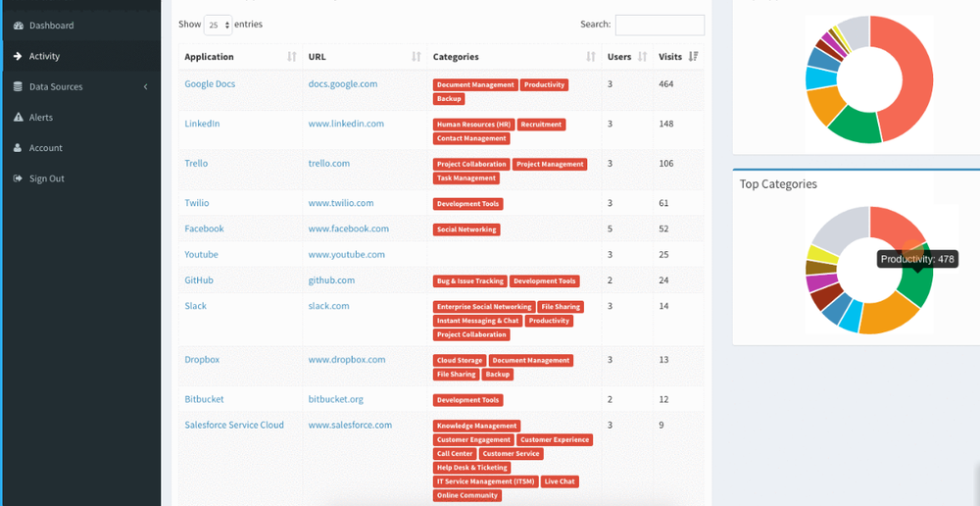Click the Social Networking tag
The image size is (980, 506).
(466, 230)
